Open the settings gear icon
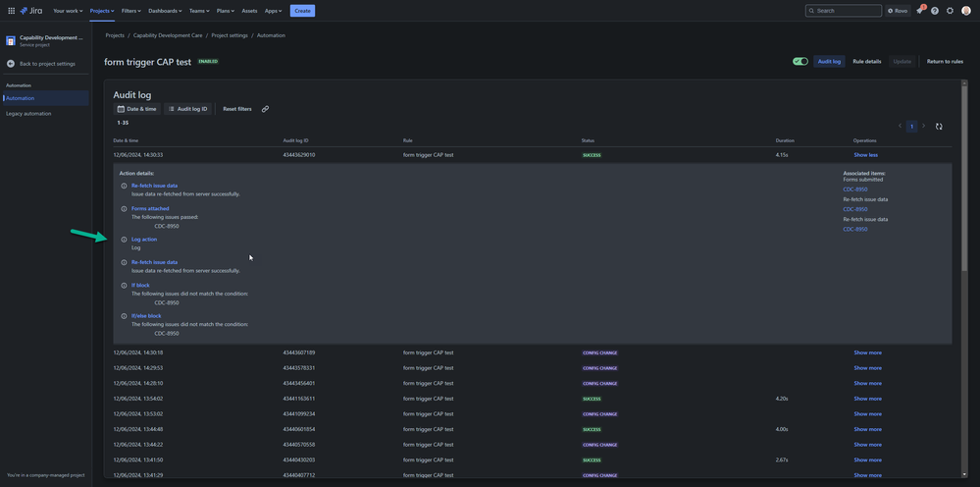This screenshot has width=980, height=487. 950,11
